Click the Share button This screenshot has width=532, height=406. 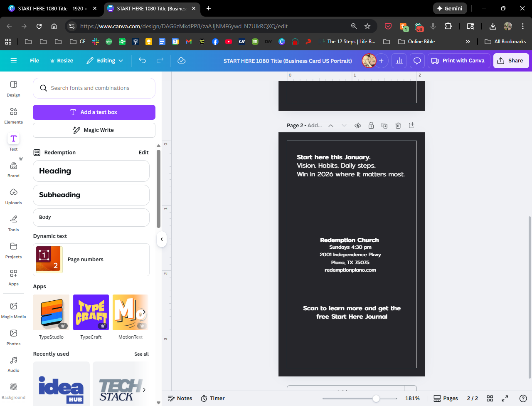click(511, 61)
